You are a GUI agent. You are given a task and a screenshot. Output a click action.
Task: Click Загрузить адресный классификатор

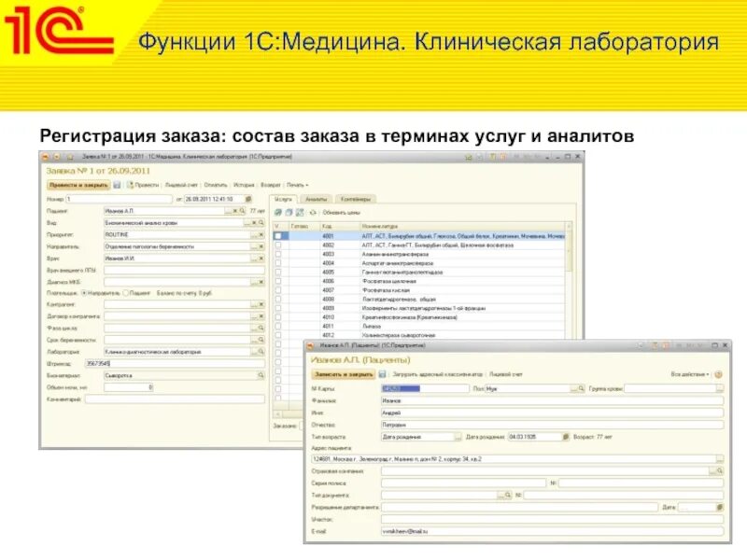point(438,374)
